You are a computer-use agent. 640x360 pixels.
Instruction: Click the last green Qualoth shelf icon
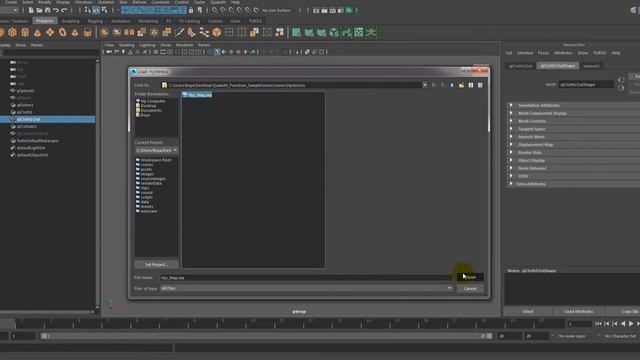coord(371,32)
